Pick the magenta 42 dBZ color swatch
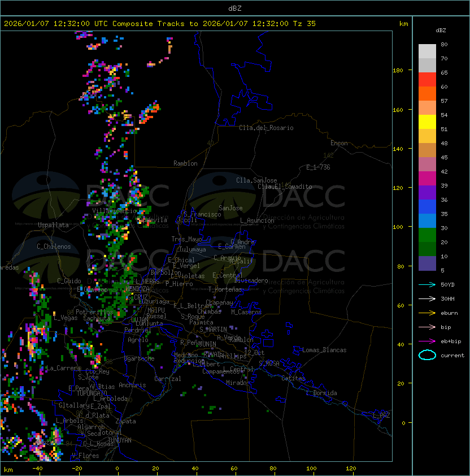The width and height of the screenshot is (470, 476). tap(427, 179)
